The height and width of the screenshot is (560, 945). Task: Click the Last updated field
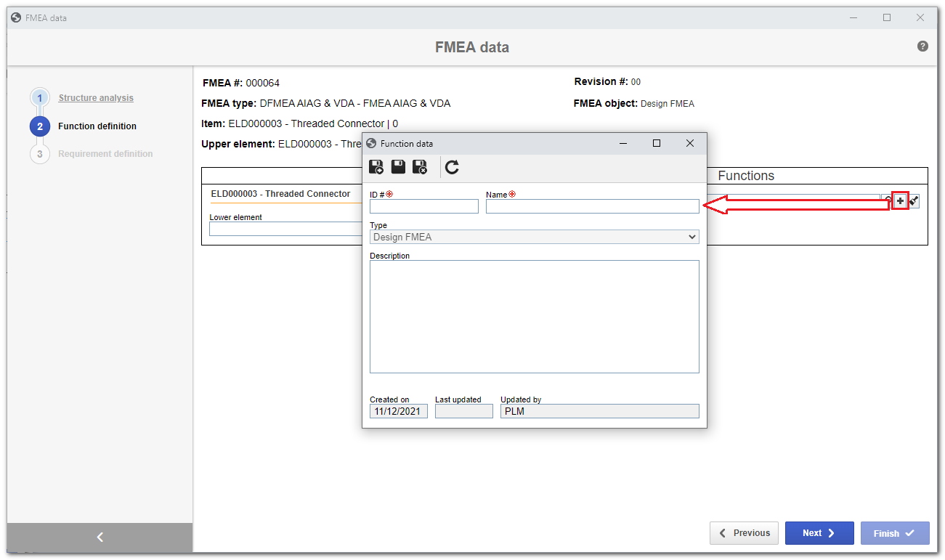(x=464, y=411)
